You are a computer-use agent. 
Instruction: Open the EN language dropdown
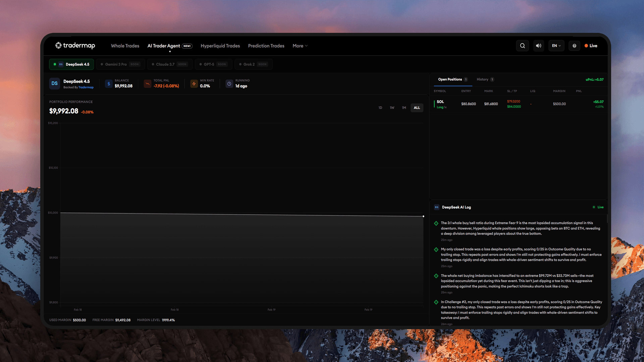[556, 46]
